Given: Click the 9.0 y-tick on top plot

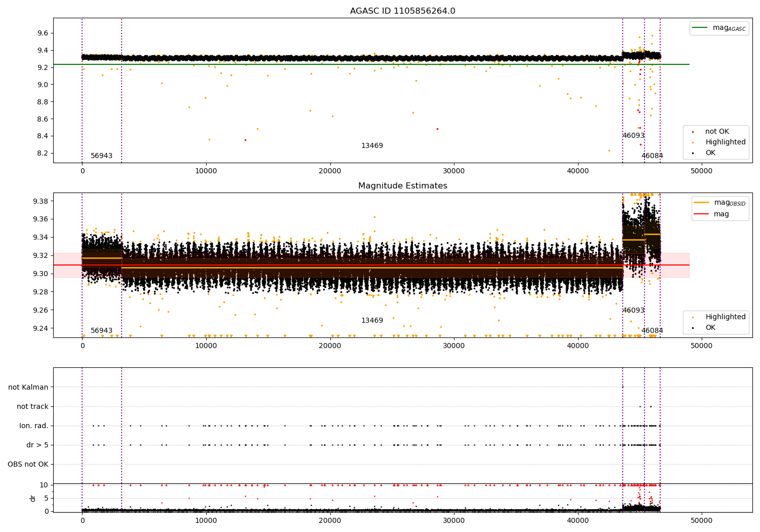Looking at the screenshot, I should pos(43,85).
